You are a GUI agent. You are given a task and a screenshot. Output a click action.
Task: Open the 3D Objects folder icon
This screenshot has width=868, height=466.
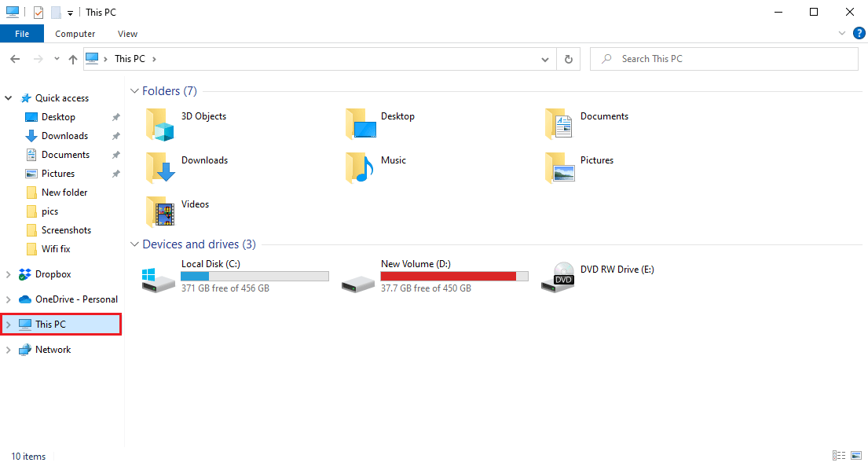click(160, 123)
